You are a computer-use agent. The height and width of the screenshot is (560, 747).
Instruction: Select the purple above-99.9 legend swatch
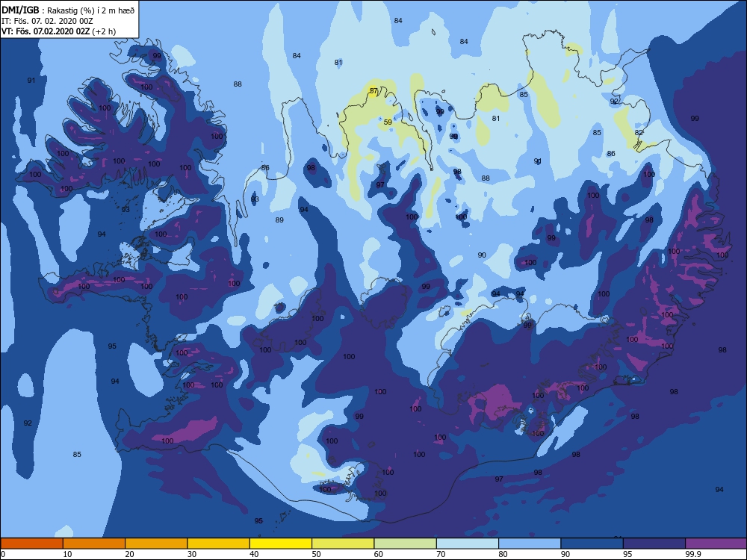point(716,544)
